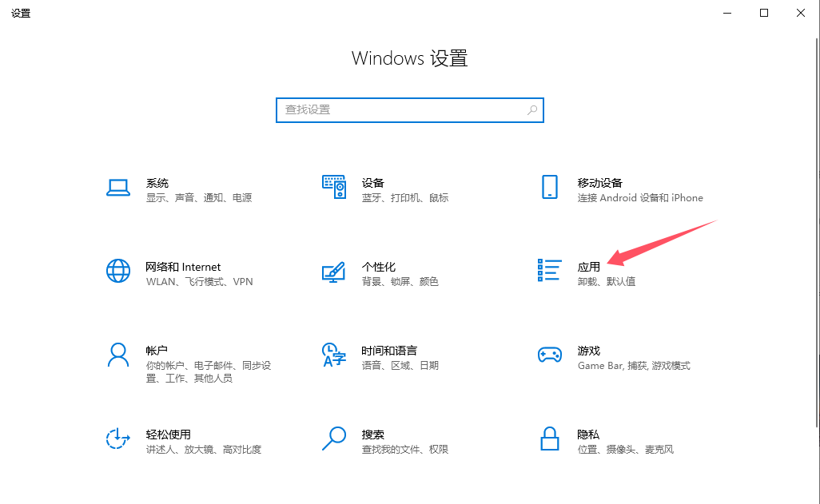Click the text 显示、声音、通知、电源
The height and width of the screenshot is (504, 820).
pyautogui.click(x=199, y=197)
